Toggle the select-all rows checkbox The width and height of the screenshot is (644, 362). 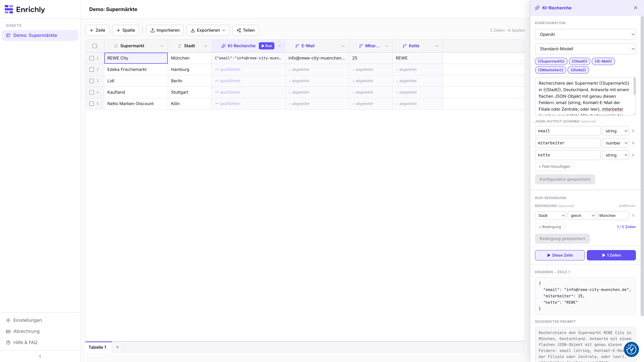(x=95, y=46)
